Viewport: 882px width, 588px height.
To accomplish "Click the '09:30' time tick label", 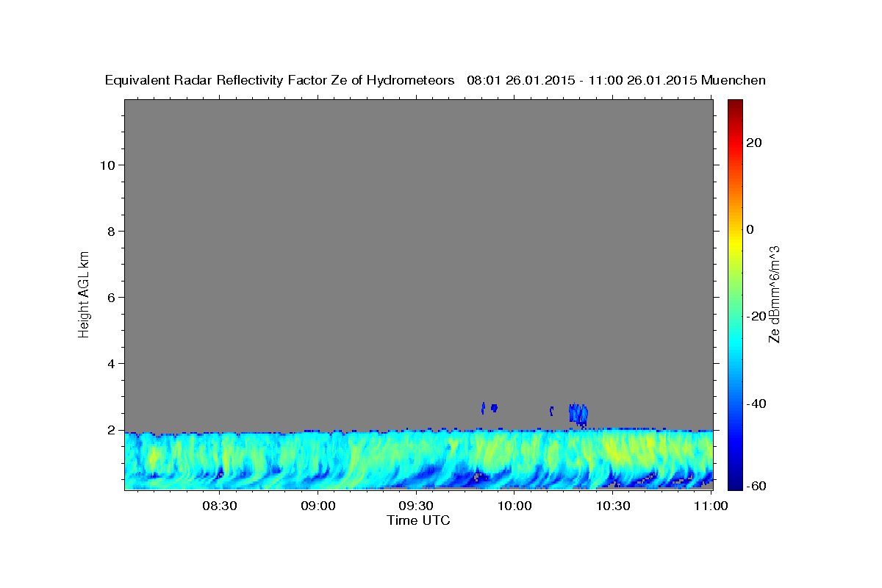I will click(x=416, y=506).
